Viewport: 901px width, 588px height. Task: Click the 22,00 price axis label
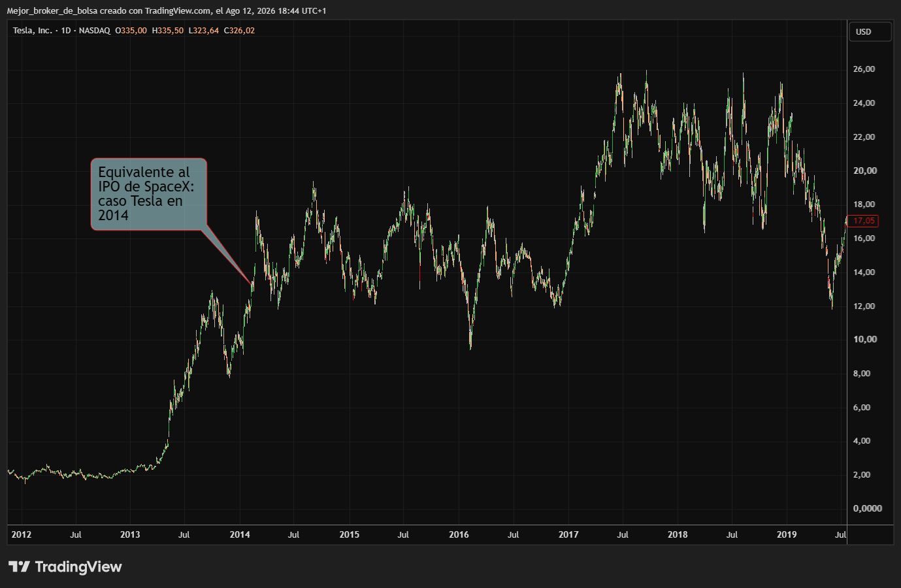tap(864, 137)
